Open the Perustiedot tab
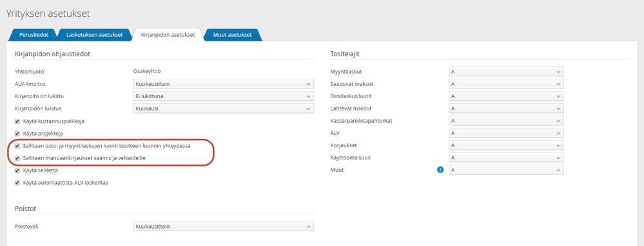 pos(34,35)
